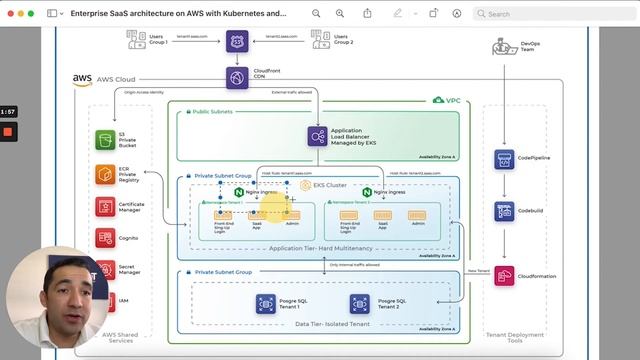Click the 'Public Subnets' label

[x=213, y=111]
